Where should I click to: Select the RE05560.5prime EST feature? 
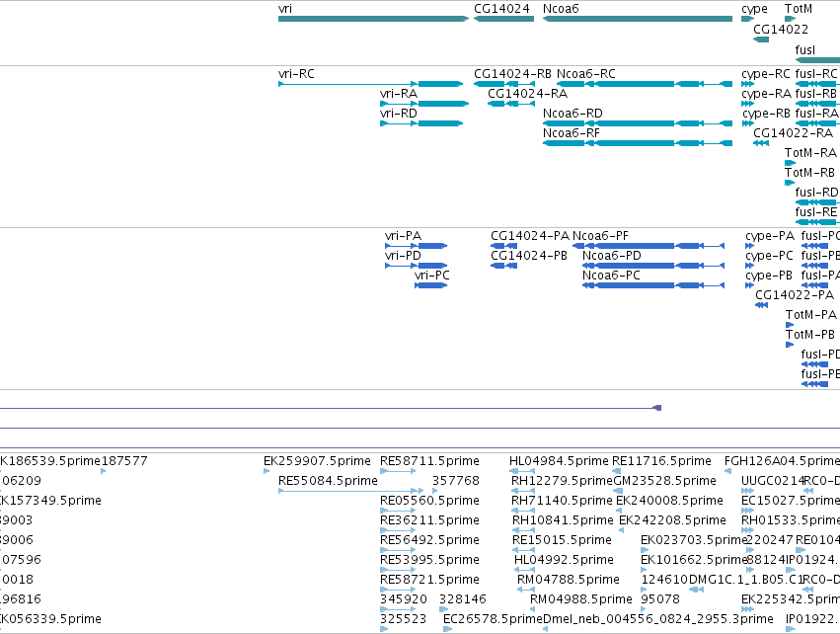[x=398, y=511]
